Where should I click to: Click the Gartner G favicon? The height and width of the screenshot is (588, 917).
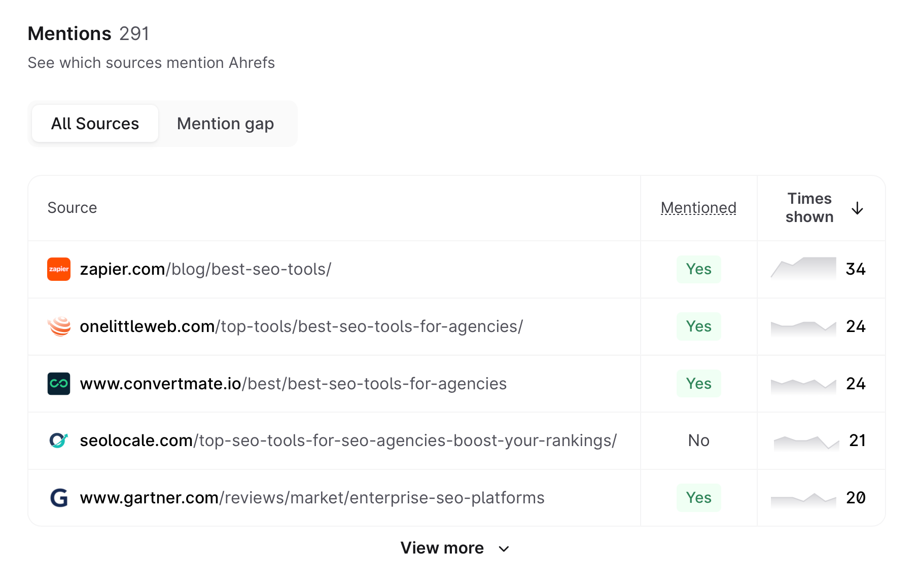[59, 498]
